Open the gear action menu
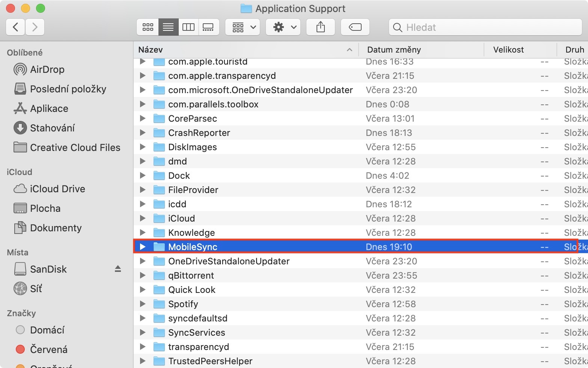Image resolution: width=588 pixels, height=368 pixels. (x=283, y=27)
